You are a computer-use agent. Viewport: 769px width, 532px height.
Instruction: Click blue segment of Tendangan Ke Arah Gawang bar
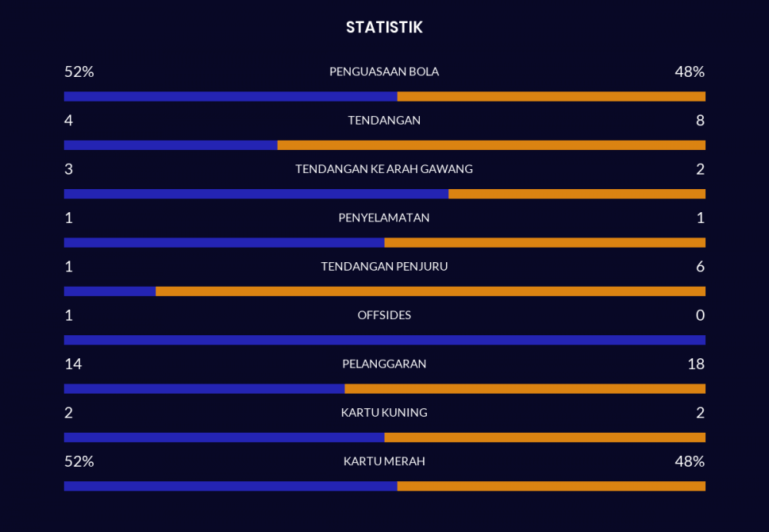pyautogui.click(x=256, y=194)
